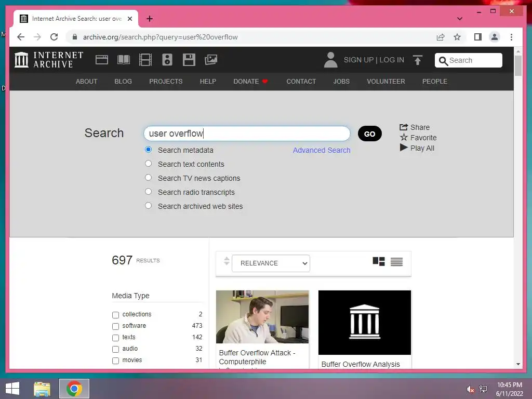Open the DONATE menu item
Screen dimensions: 532x399
coord(250,82)
